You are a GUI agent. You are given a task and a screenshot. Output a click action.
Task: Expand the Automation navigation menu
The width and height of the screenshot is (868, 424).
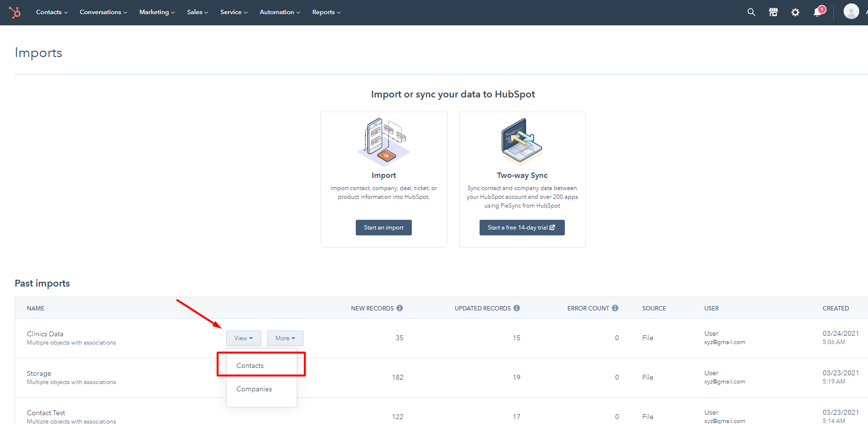point(280,12)
